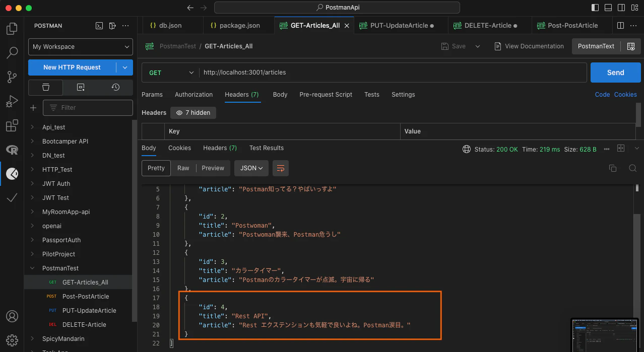The height and width of the screenshot is (352, 644).
Task: Open the arrow dropdown next to New HTTP Request
Action: tap(125, 67)
